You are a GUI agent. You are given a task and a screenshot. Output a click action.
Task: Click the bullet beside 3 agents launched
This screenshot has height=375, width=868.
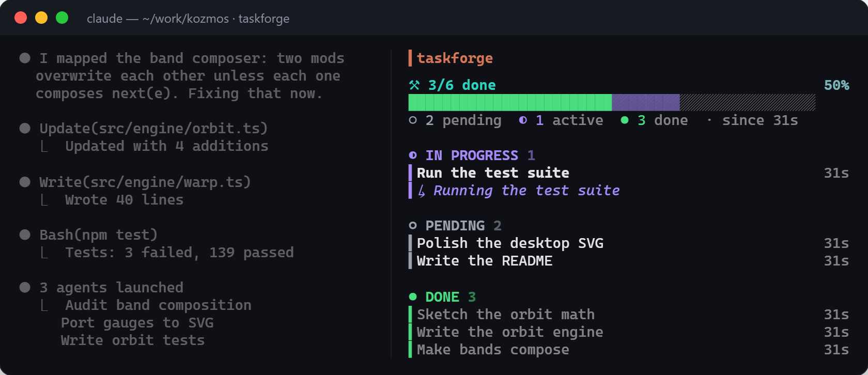coord(25,287)
